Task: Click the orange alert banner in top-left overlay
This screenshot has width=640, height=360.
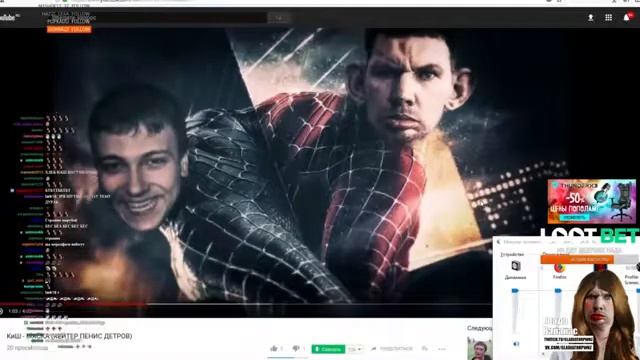Action: 69,29
